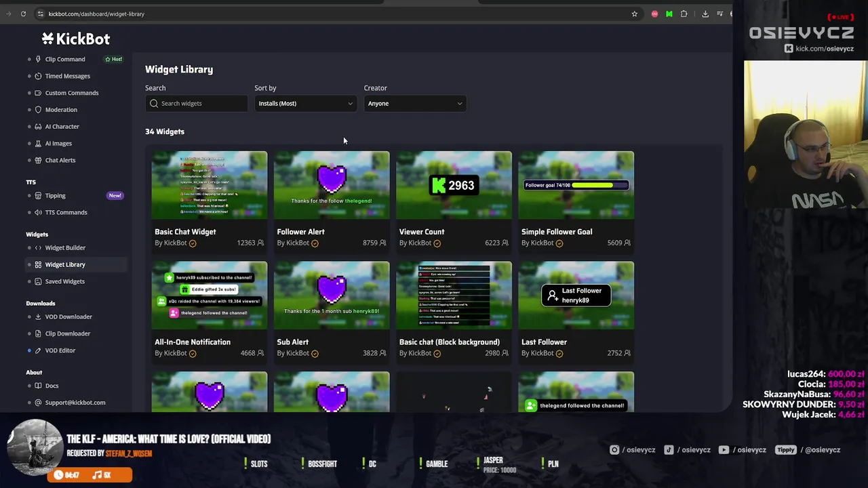Click the Search widgets input field
The width and height of the screenshot is (868, 488).
(197, 104)
